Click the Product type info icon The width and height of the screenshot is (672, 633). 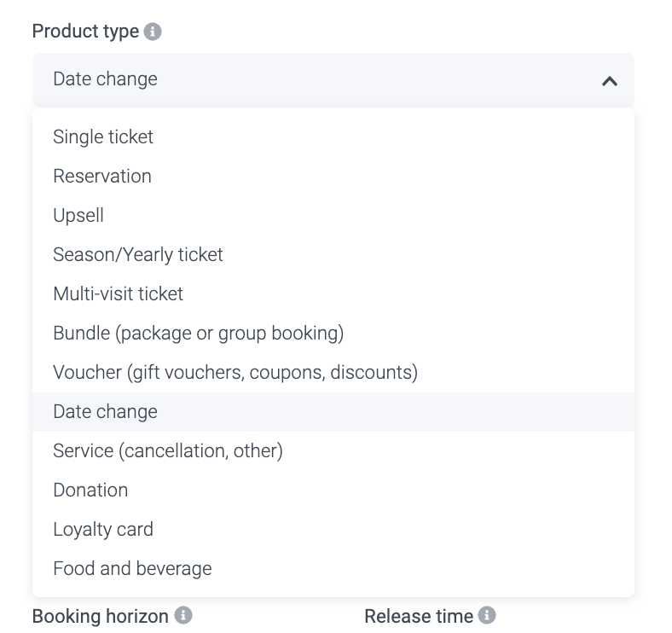coord(153,32)
